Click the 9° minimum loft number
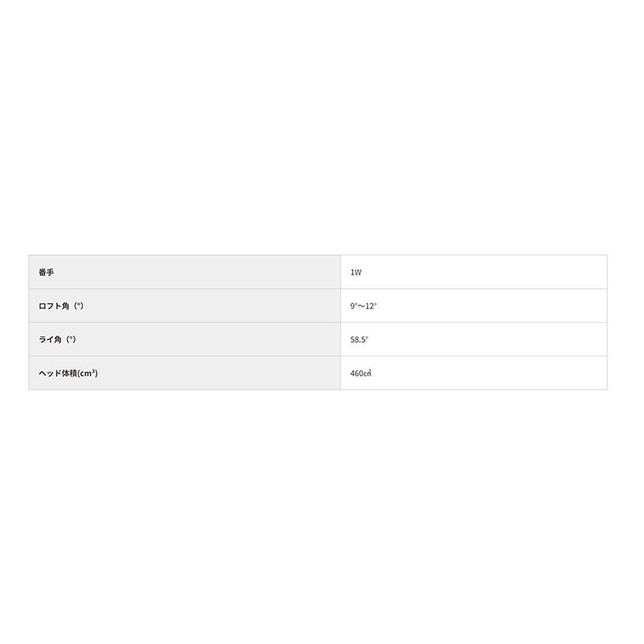This screenshot has width=644, height=644. tap(353, 307)
